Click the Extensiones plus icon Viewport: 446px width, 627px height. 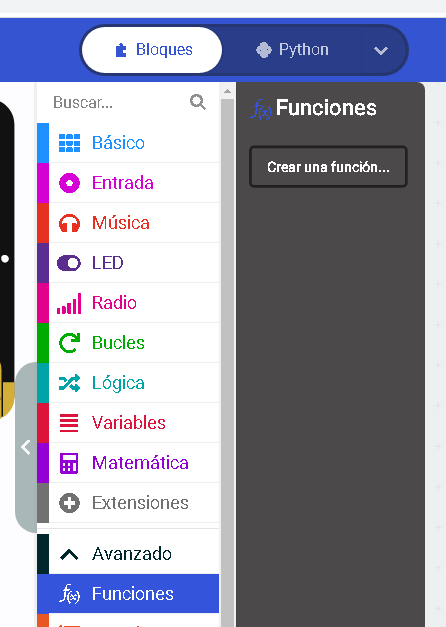[69, 503]
